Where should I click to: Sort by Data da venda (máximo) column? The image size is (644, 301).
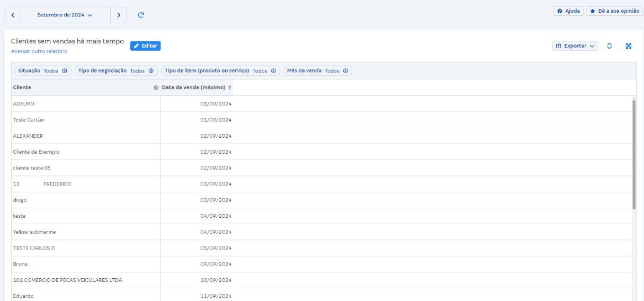click(x=194, y=87)
